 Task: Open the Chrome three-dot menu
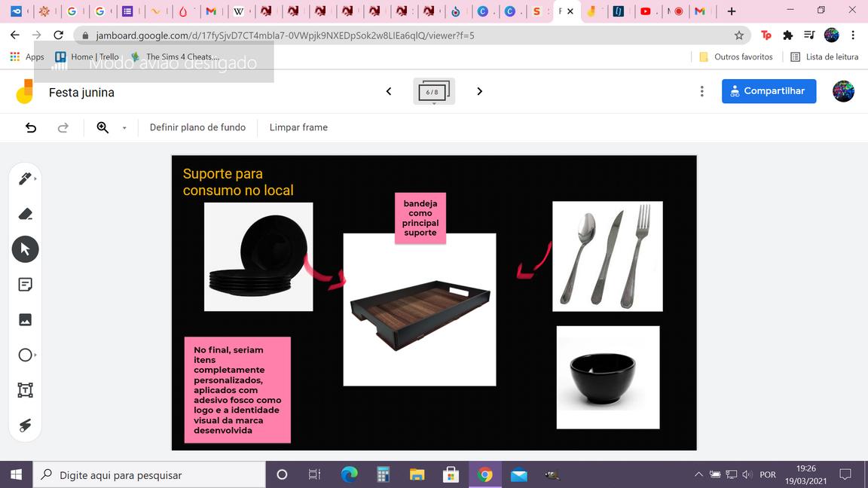click(853, 35)
